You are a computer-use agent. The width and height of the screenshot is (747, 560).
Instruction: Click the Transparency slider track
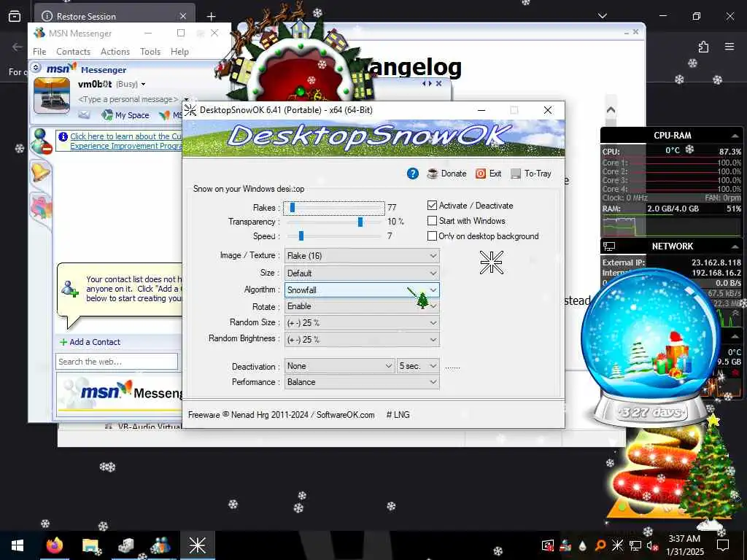(x=334, y=222)
